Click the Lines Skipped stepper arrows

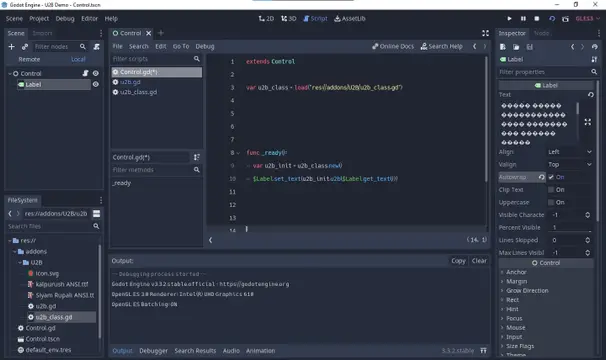[x=587, y=241]
